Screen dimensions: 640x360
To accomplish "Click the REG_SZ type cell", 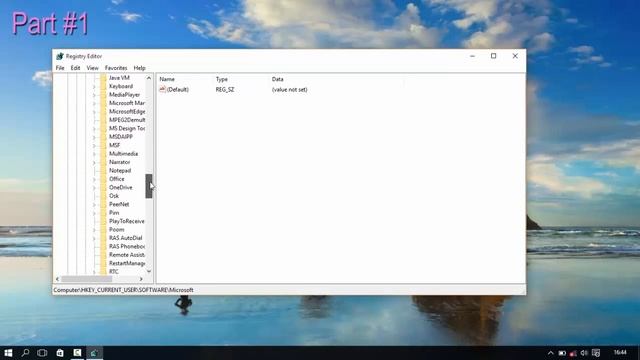I will 225,89.
